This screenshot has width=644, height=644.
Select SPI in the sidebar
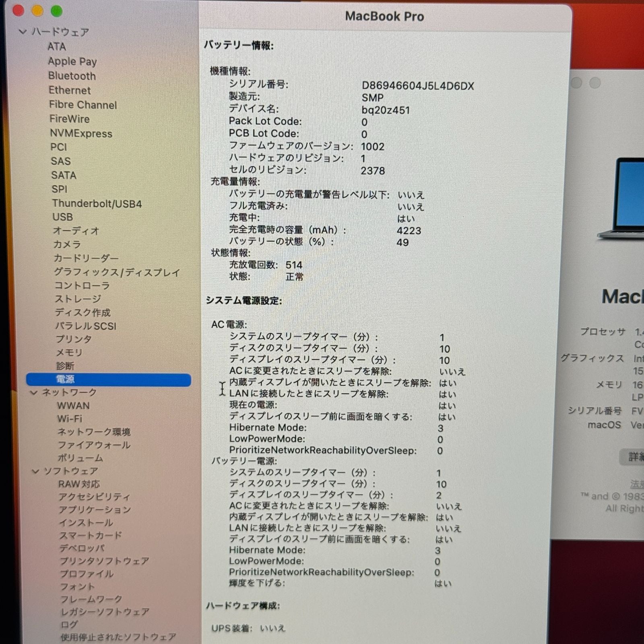[59, 189]
